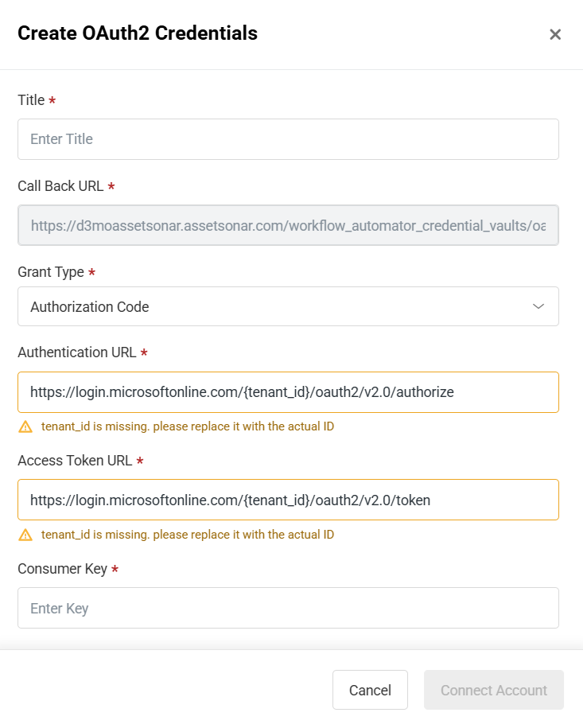This screenshot has width=583, height=728.
Task: Click the Access Token URL label
Action: pyautogui.click(x=75, y=461)
